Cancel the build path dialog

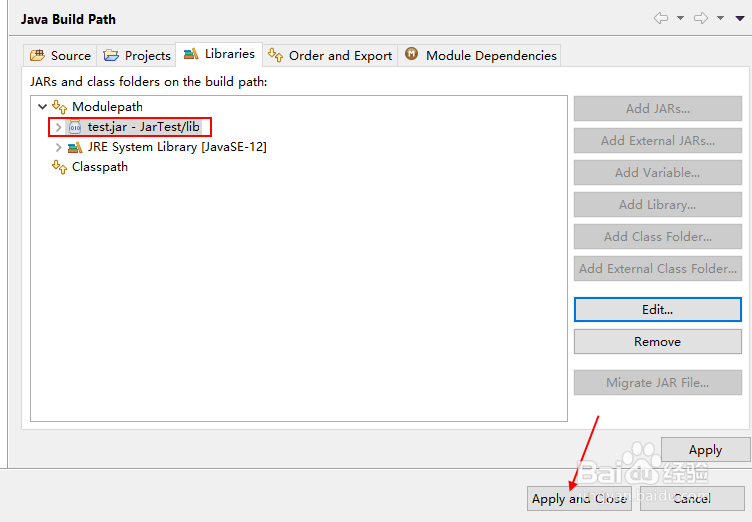692,498
